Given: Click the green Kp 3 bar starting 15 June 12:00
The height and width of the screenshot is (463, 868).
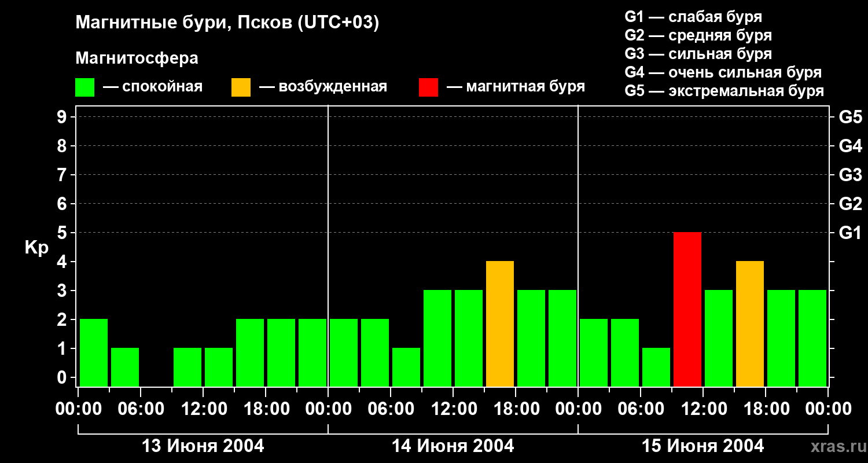Looking at the screenshot, I should pyautogui.click(x=719, y=339).
